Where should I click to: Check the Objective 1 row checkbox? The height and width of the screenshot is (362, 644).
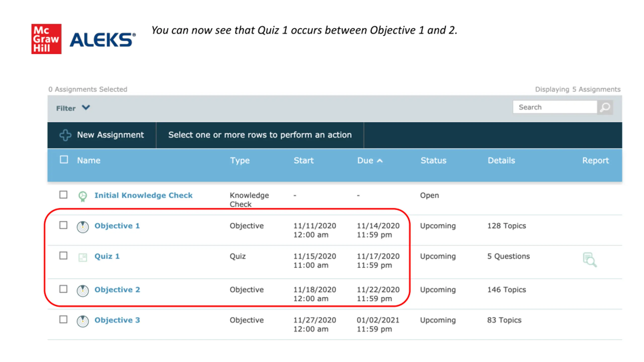[63, 225]
